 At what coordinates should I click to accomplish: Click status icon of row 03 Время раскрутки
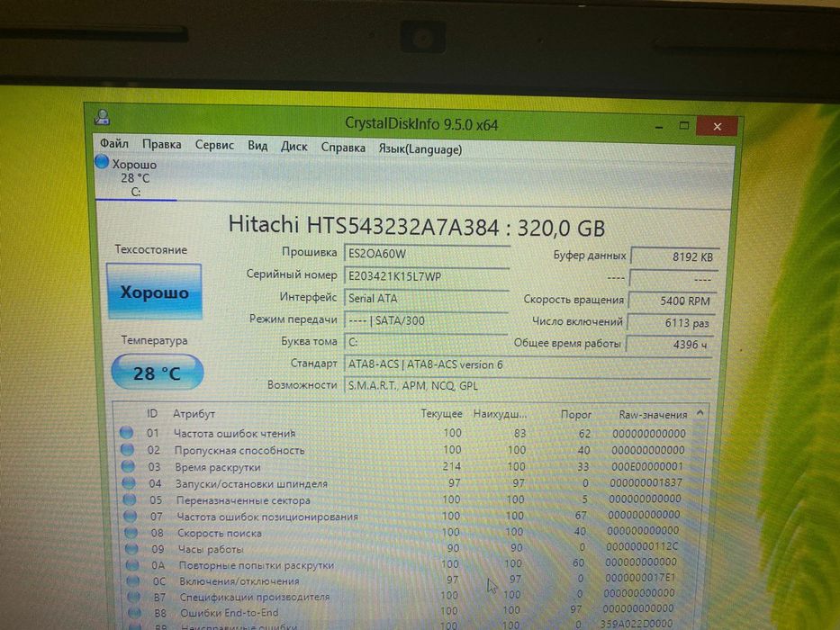tap(128, 466)
